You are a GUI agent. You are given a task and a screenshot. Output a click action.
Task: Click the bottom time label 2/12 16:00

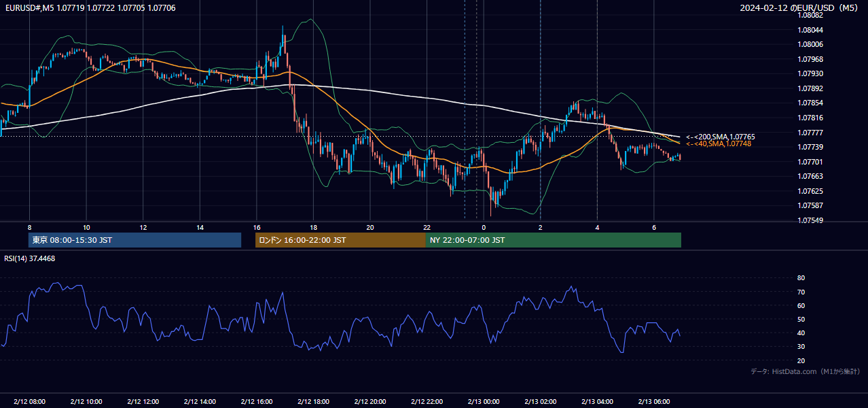point(256,402)
